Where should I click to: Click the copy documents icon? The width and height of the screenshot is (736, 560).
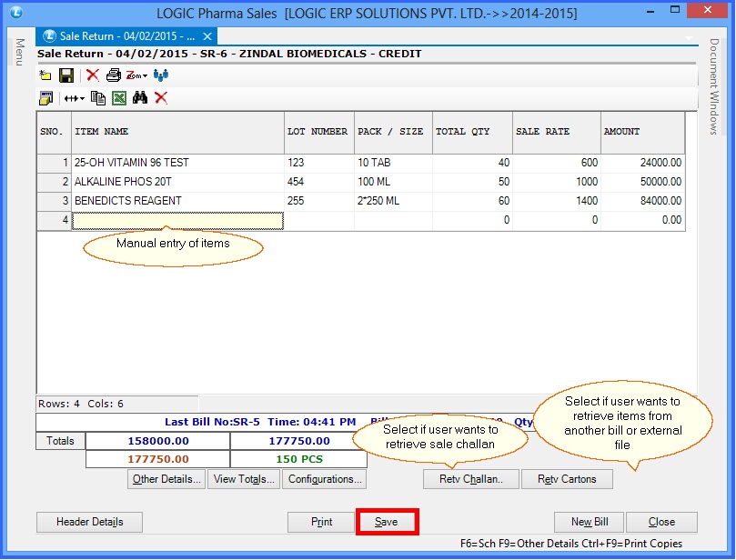coord(99,98)
